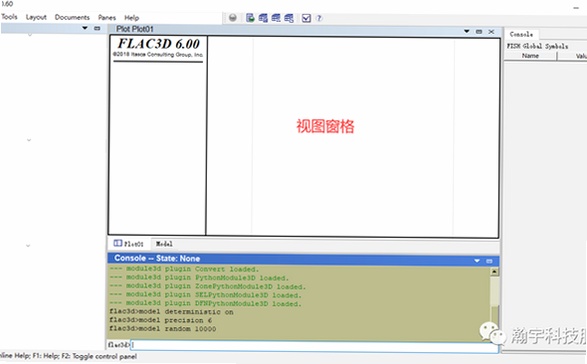Float the Console pane using its restore icon
This screenshot has width=587, height=364.
[x=489, y=261]
